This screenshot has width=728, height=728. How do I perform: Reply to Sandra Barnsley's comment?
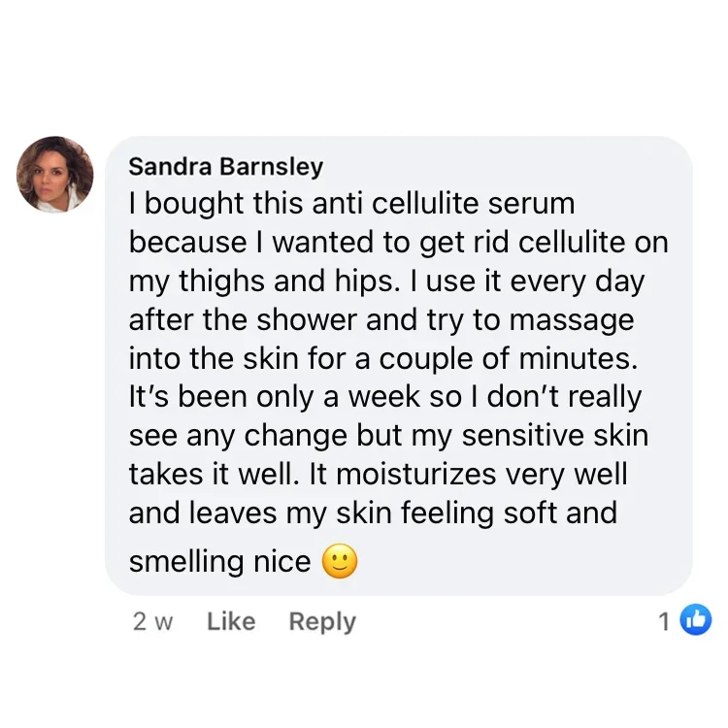click(x=322, y=621)
